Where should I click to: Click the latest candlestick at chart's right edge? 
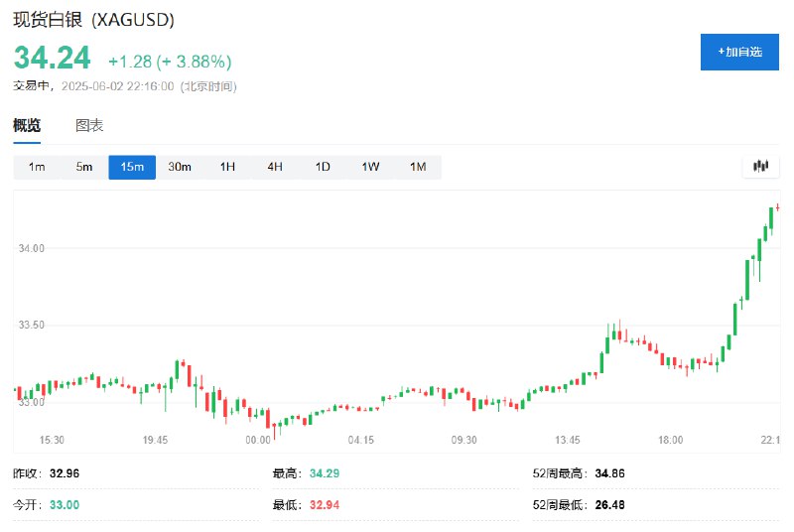point(777,207)
